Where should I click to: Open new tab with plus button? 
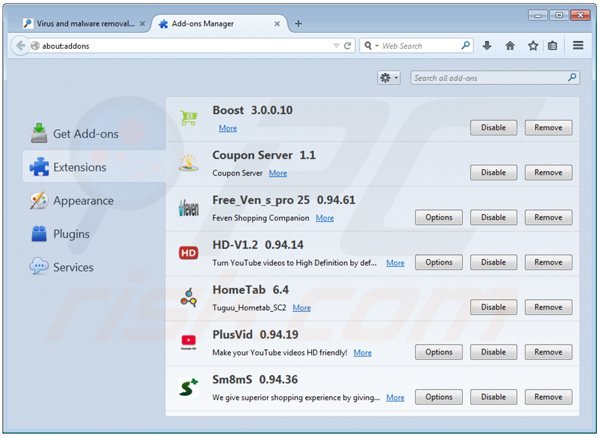pyautogui.click(x=298, y=24)
